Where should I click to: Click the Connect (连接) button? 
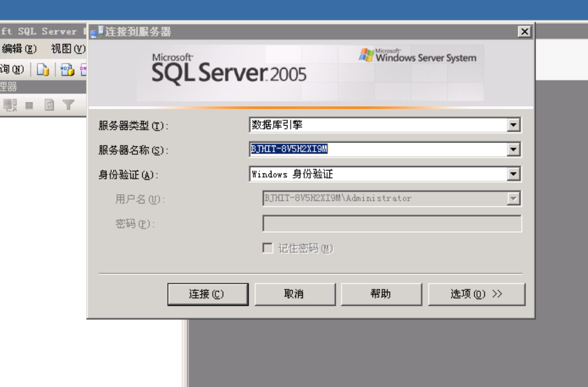tap(208, 294)
